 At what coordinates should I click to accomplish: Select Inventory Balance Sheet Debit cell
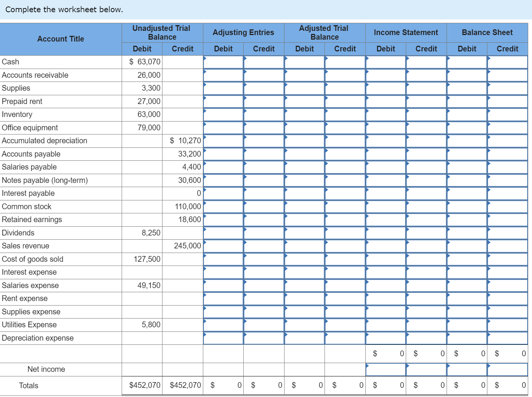[x=467, y=115]
